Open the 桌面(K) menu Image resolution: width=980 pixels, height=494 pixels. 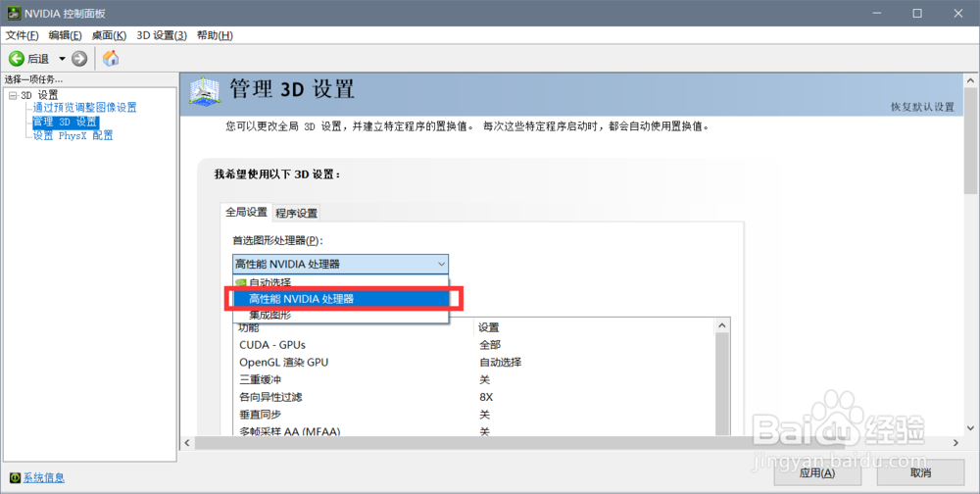pyautogui.click(x=109, y=35)
